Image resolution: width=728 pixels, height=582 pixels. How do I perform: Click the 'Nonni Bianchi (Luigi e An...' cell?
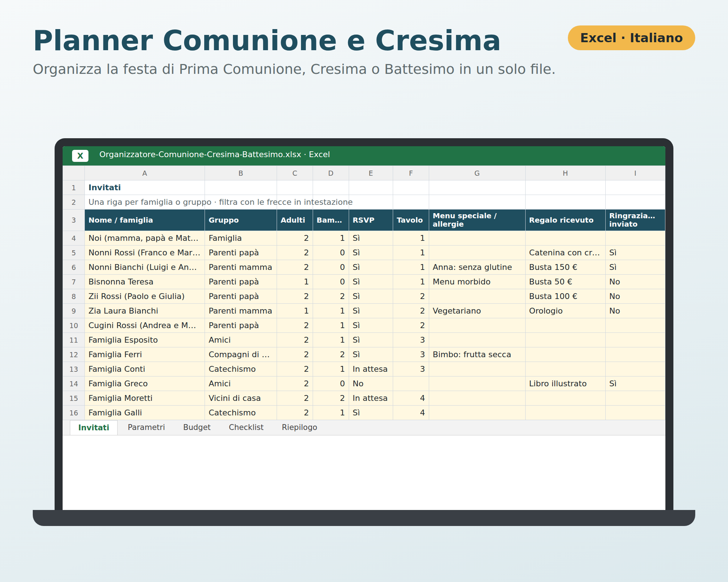click(x=145, y=267)
